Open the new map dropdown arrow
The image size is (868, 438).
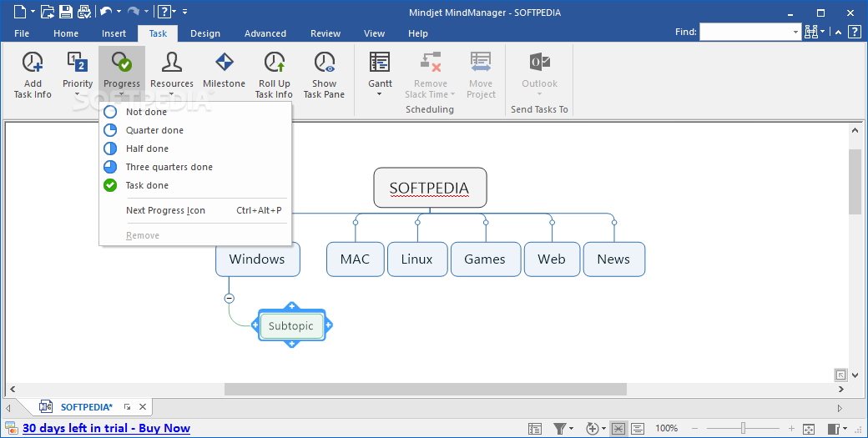point(33,11)
